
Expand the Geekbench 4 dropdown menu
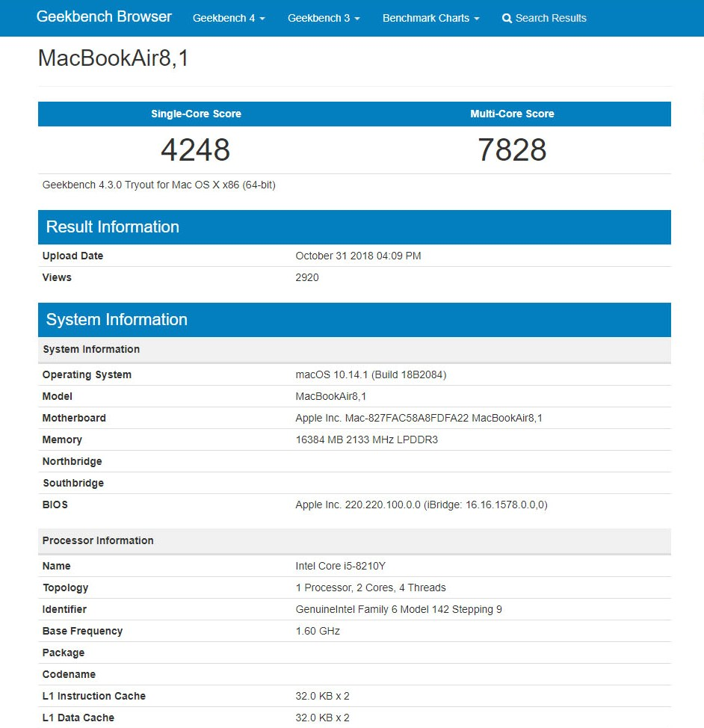coord(229,18)
